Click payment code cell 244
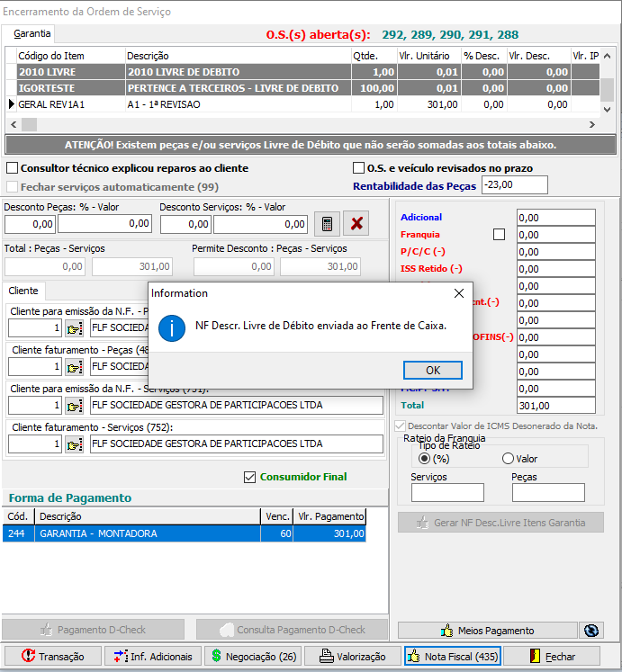The height and width of the screenshot is (672, 622). pyautogui.click(x=18, y=533)
